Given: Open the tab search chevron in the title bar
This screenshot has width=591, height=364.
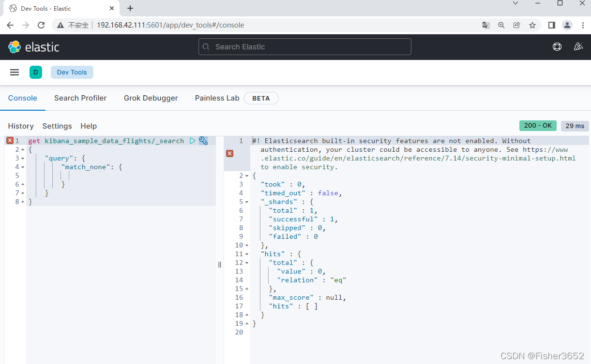Looking at the screenshot, I should (515, 3).
